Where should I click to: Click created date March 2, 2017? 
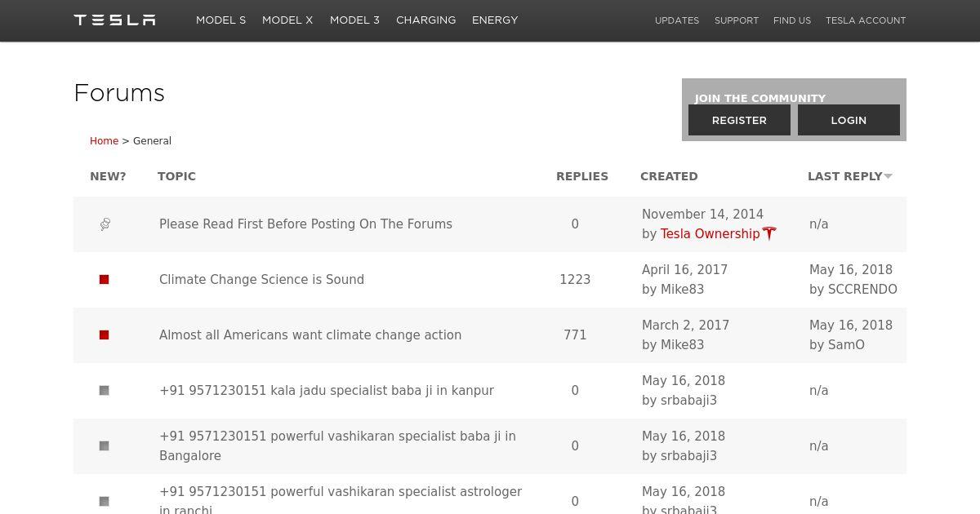tap(685, 326)
